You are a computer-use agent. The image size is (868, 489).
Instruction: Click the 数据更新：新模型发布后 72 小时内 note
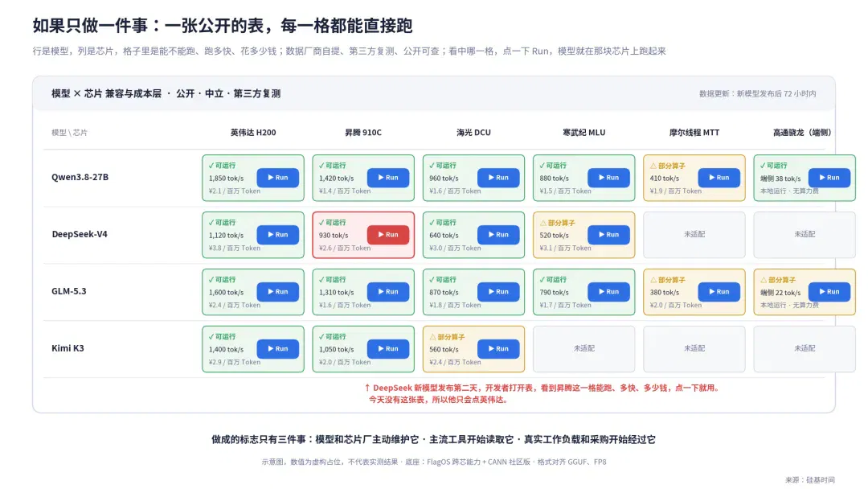(757, 94)
